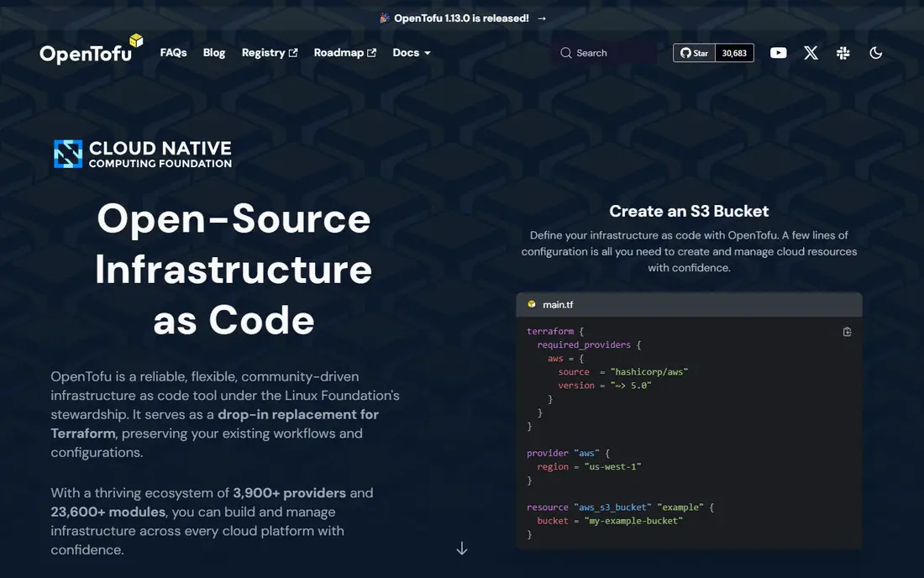Click the Registry external-link icon
The width and height of the screenshot is (924, 578).
[x=293, y=53]
